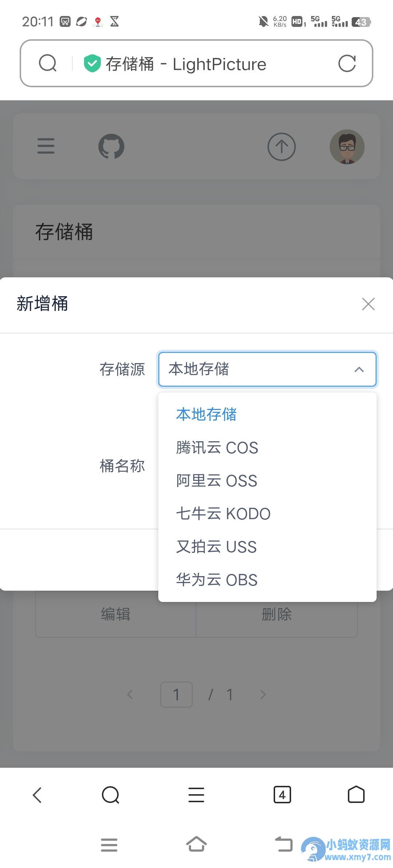Tap the muted bell icon in the status bar
The image size is (393, 868).
click(263, 22)
